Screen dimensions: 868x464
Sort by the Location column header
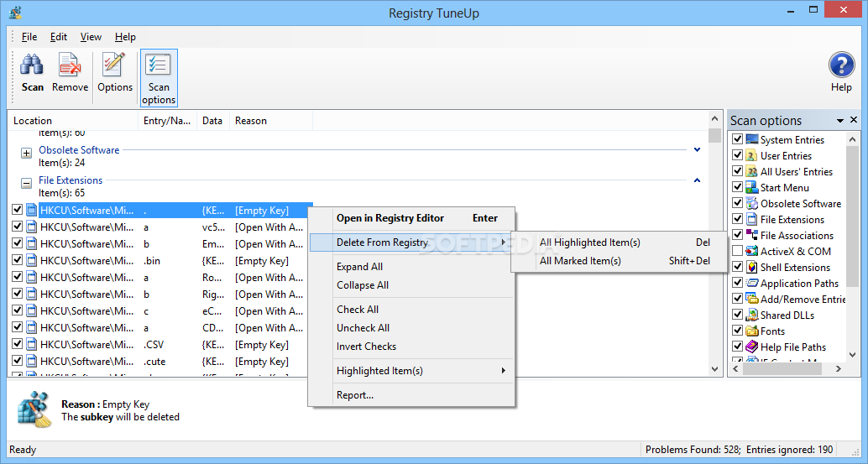[x=73, y=121]
